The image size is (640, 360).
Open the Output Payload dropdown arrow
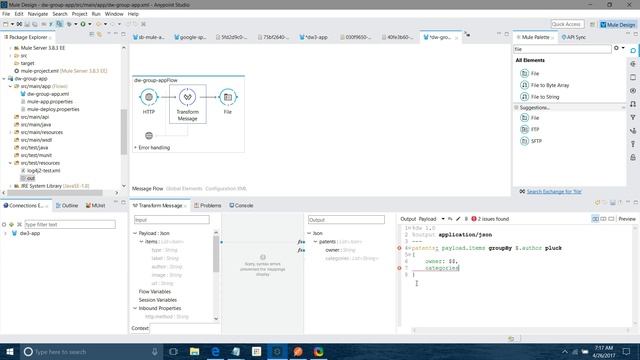(443, 219)
